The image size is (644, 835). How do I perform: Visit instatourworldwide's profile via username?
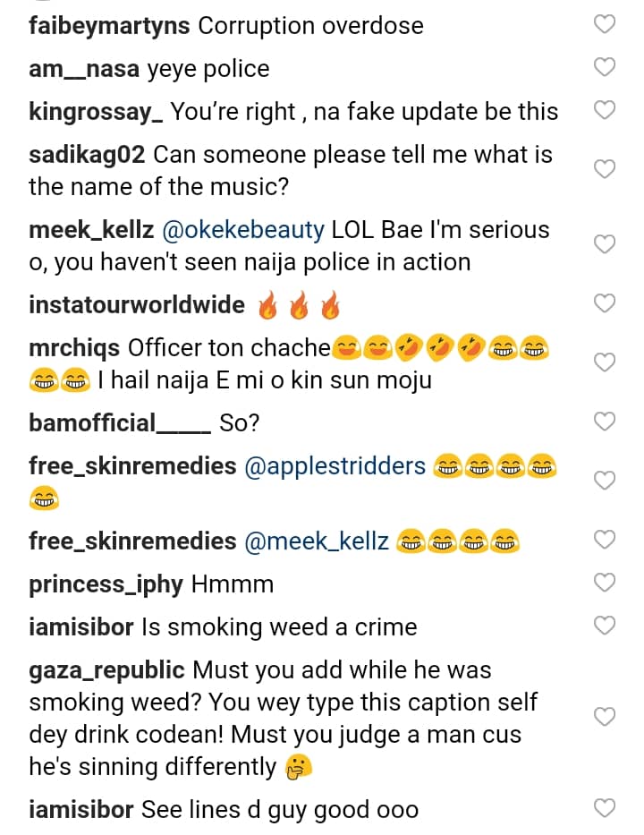click(x=137, y=304)
